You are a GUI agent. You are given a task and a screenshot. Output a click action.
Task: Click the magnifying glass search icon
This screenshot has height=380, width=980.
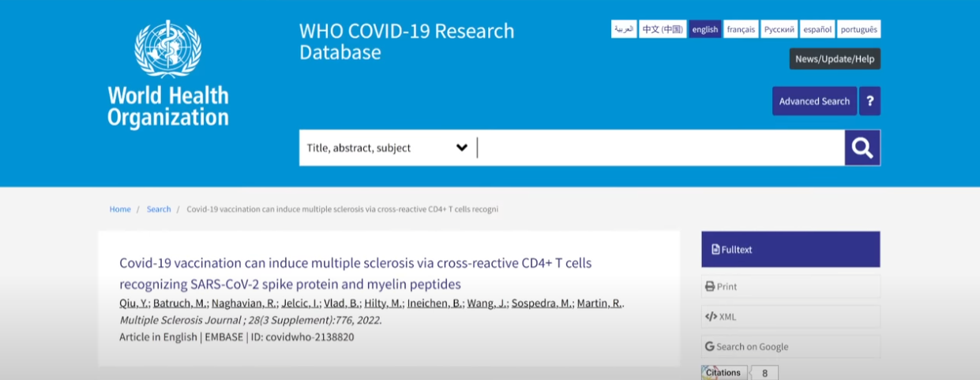(862, 148)
